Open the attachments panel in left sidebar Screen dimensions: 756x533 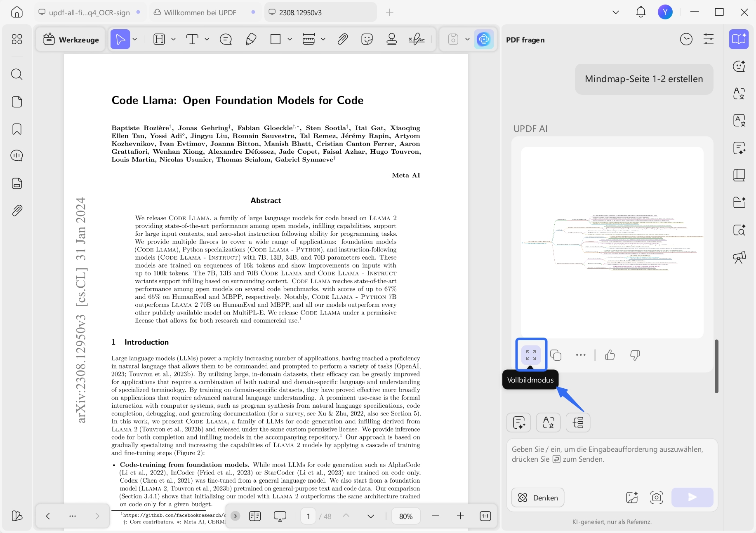tap(17, 211)
